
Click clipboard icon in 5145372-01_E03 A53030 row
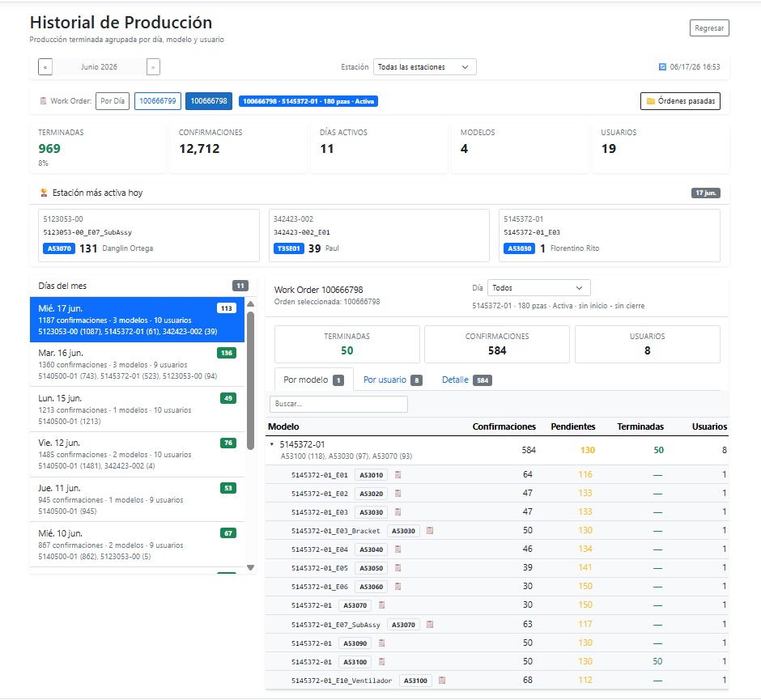pyautogui.click(x=398, y=511)
